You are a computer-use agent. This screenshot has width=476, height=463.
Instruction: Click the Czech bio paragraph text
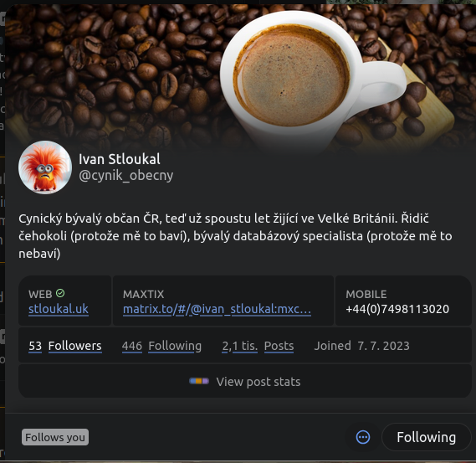coord(235,236)
